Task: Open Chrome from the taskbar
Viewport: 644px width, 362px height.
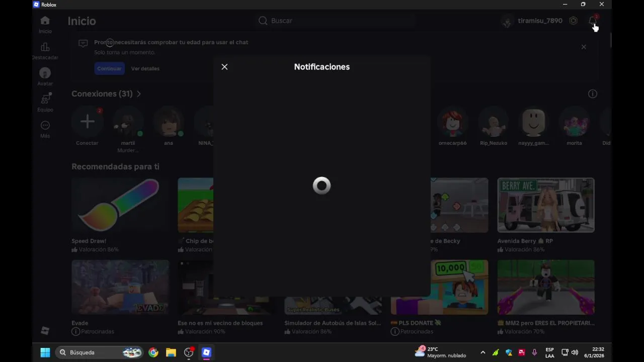Action: 153,352
